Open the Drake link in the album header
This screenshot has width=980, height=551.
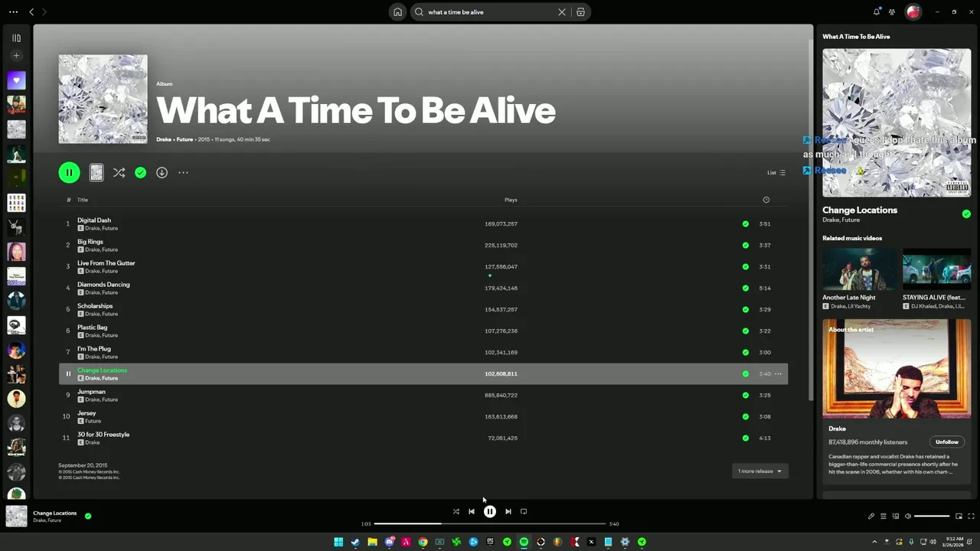[x=164, y=139]
